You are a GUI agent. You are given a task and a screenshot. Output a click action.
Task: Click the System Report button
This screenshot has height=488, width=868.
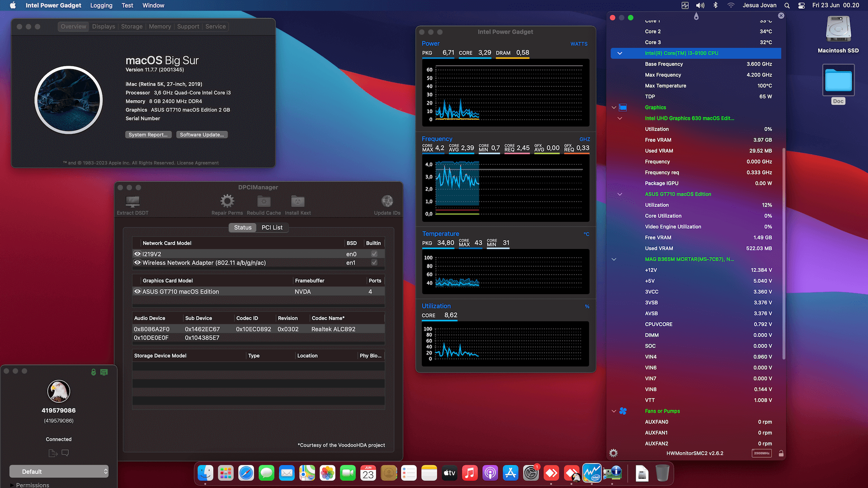point(148,135)
